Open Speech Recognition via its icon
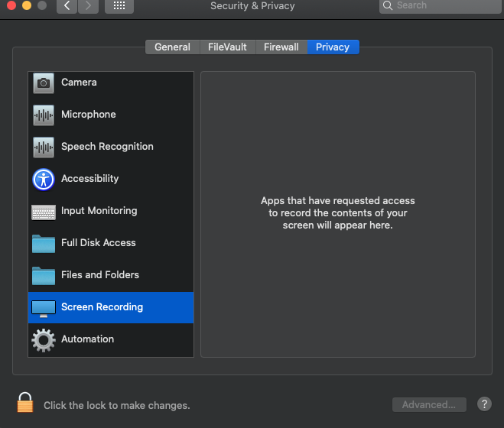This screenshot has height=428, width=504. [x=44, y=148]
